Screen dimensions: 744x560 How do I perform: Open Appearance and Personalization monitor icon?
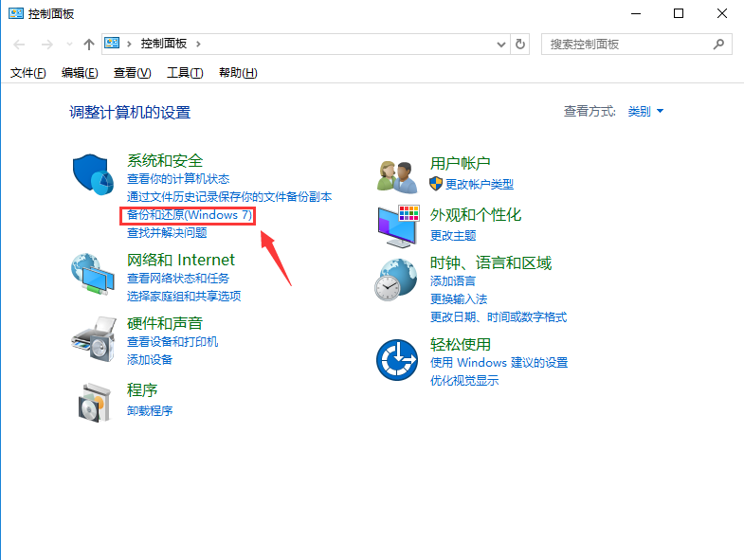[396, 226]
